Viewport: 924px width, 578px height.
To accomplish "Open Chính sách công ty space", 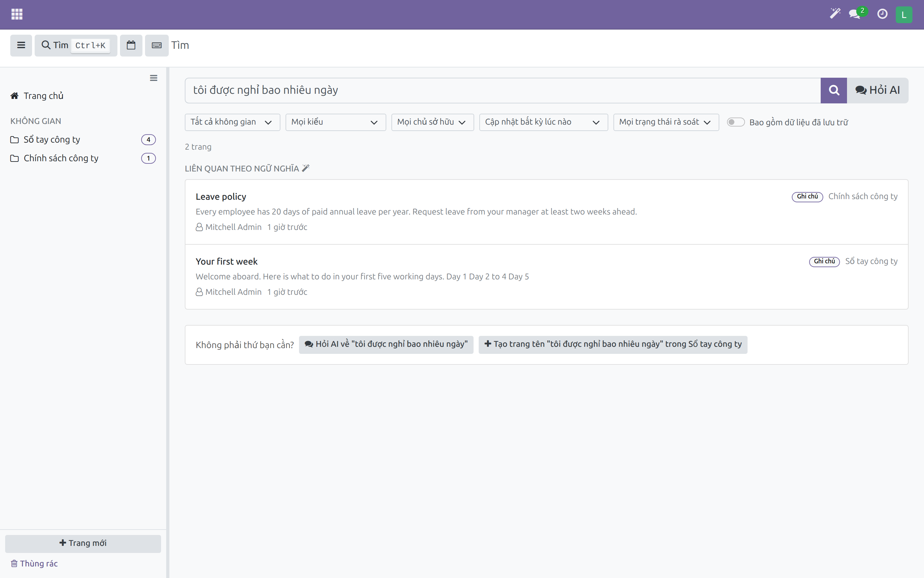I will click(83, 158).
